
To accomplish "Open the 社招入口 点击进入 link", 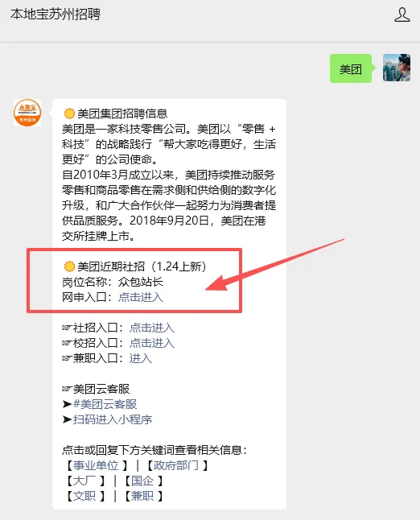I will pos(152,328).
